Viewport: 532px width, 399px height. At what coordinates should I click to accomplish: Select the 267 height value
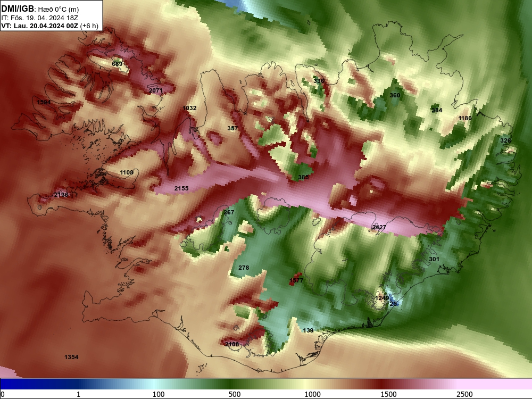pos(229,212)
